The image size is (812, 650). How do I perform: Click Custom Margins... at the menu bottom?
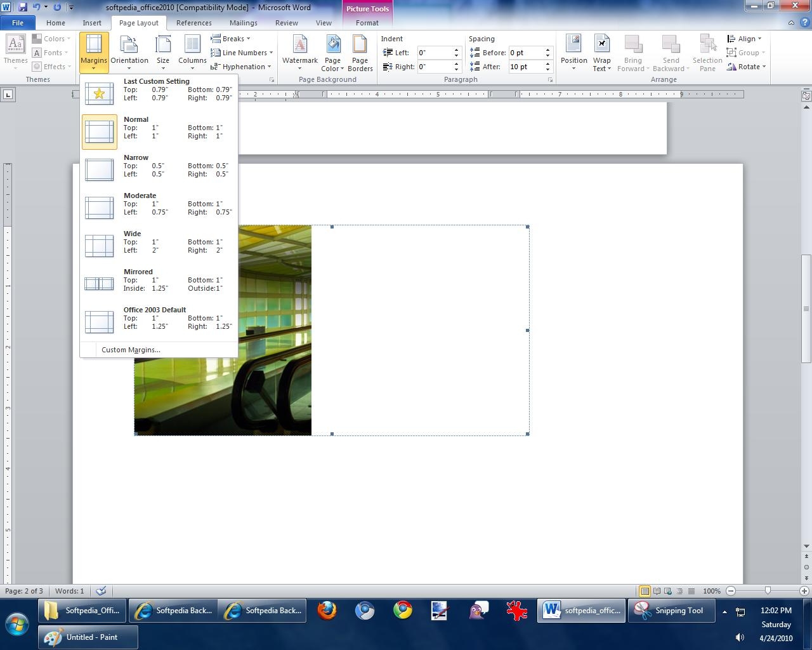[x=131, y=350]
